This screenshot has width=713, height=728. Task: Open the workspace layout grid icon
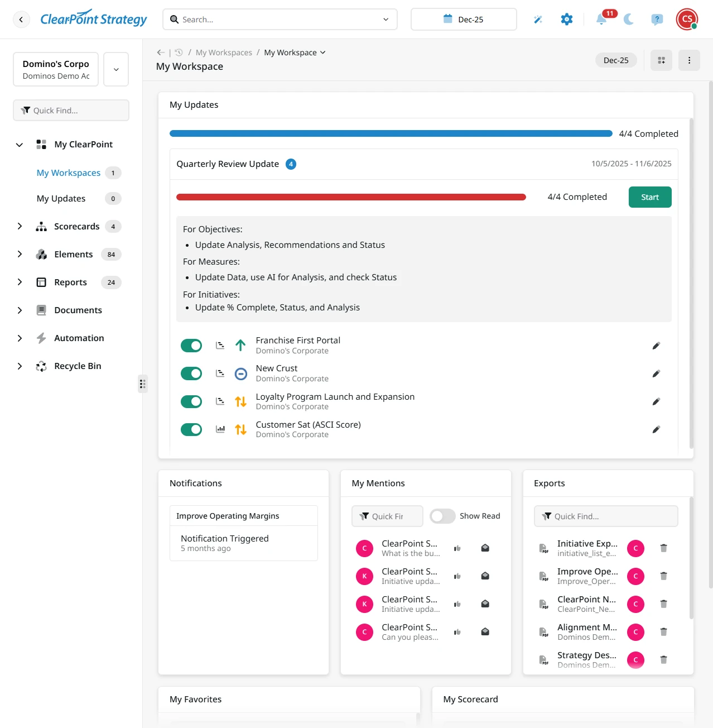661,60
